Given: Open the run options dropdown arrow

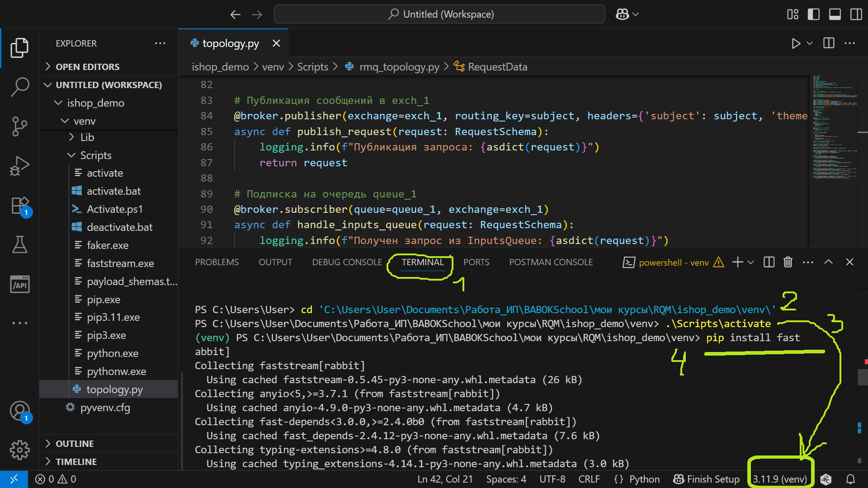Looking at the screenshot, I should click(x=810, y=43).
